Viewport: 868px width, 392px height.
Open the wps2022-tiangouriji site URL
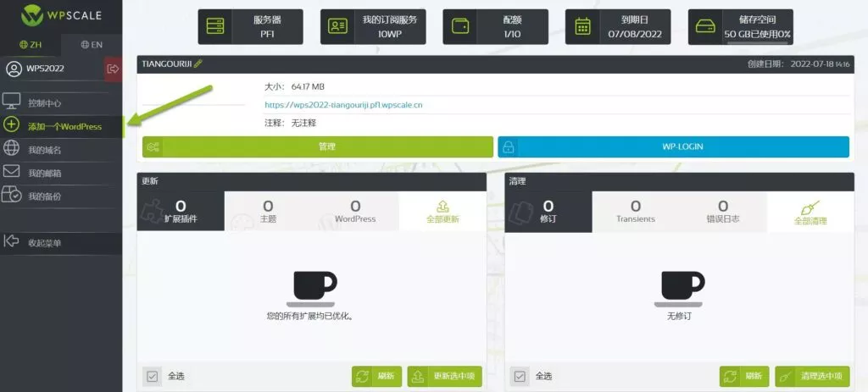coord(343,104)
